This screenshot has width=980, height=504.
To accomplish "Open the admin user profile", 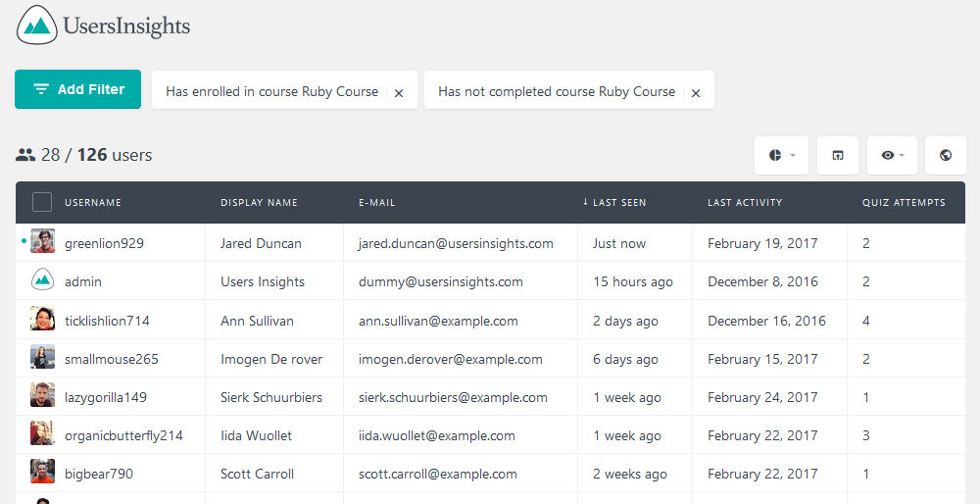I will click(83, 282).
